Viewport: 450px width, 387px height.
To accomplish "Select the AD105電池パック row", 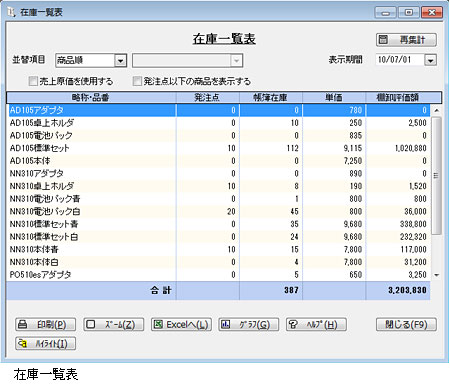I will click(x=219, y=135).
